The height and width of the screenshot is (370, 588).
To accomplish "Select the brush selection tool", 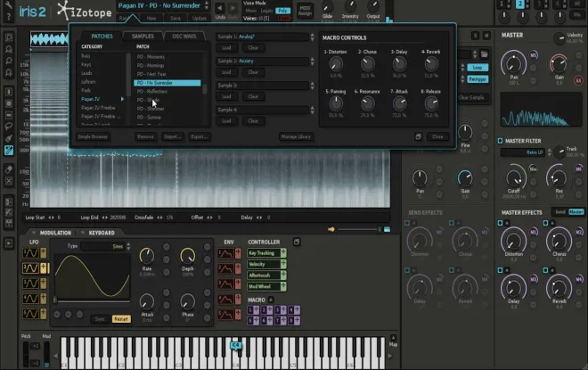I will click(9, 138).
